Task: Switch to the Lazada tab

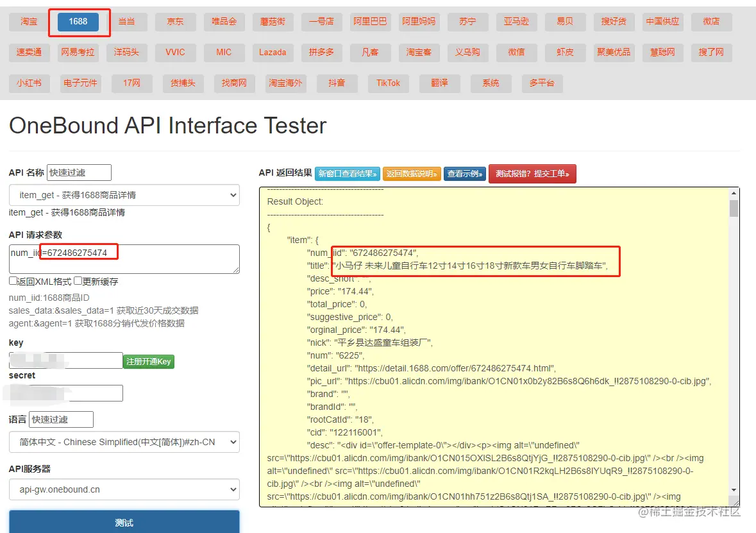Action: tap(273, 53)
